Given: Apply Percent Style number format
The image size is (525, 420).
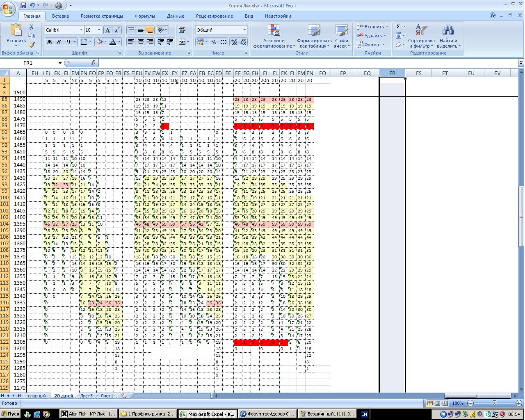Looking at the screenshot, I should click(214, 42).
